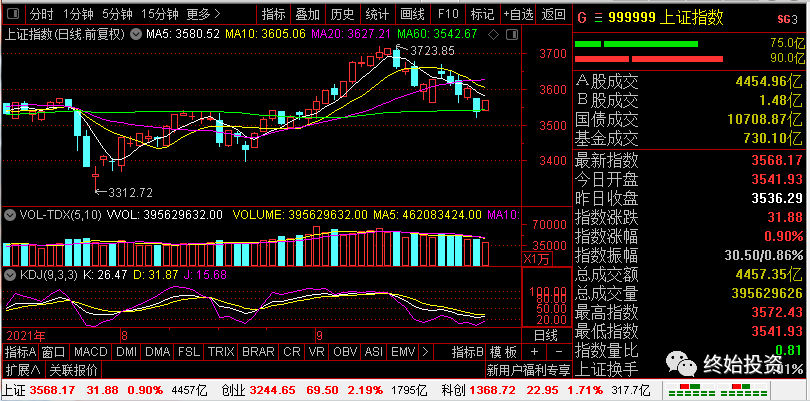Click the 返回 button

pos(553,14)
